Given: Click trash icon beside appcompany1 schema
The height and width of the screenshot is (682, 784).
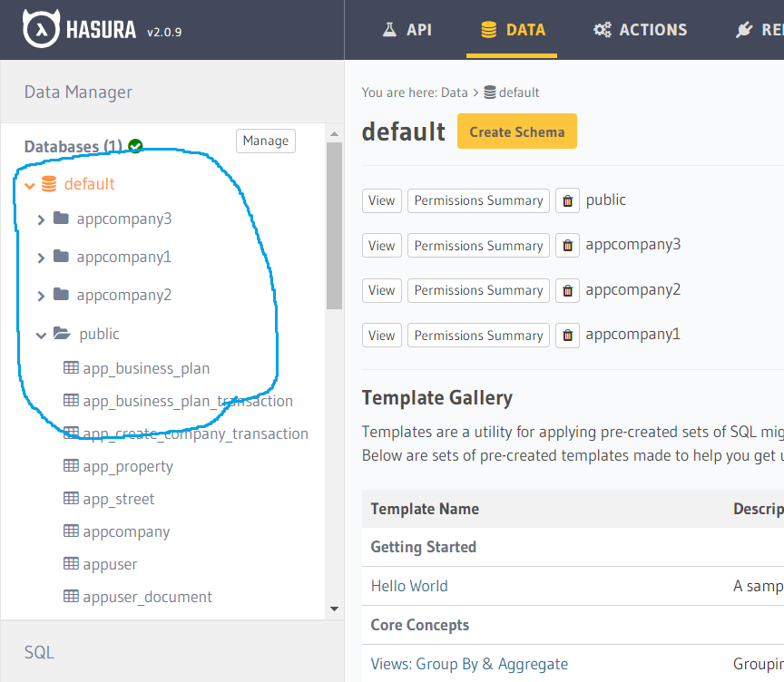Looking at the screenshot, I should point(567,336).
